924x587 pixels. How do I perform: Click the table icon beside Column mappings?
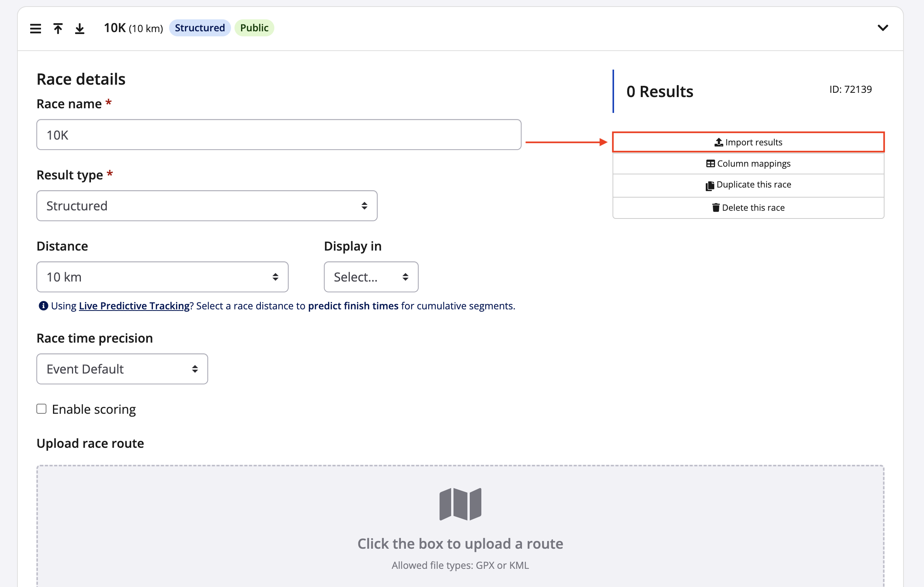710,164
